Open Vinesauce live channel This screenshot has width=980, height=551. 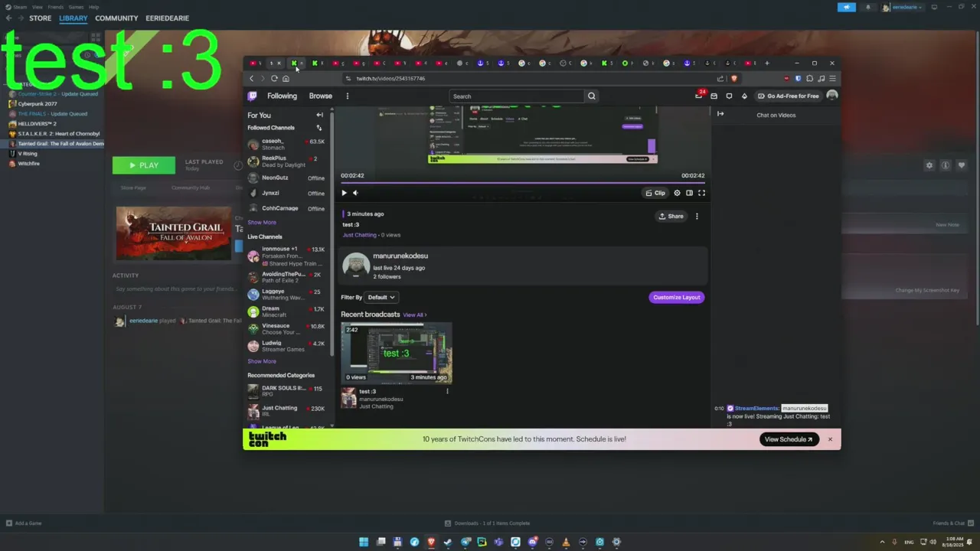[x=287, y=329]
